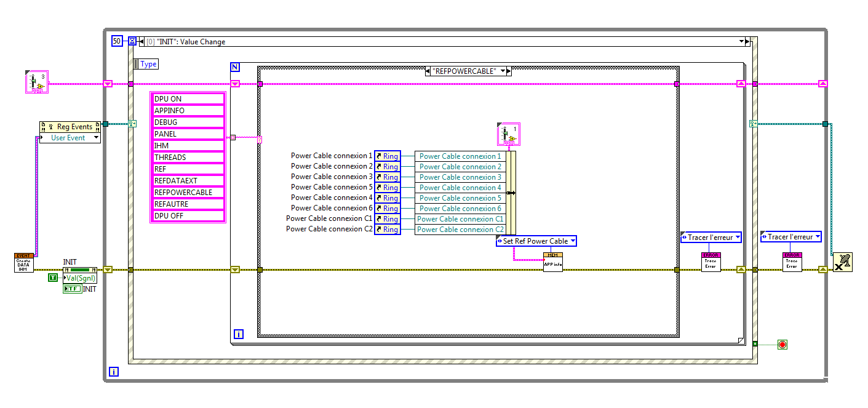Expand the event case selector dropdown arrow
The height and width of the screenshot is (408, 868).
tap(741, 42)
